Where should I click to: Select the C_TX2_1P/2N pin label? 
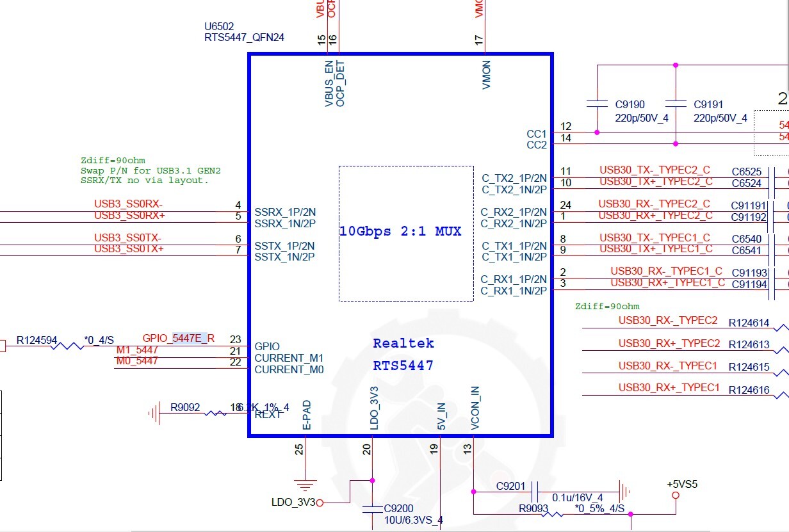(514, 179)
